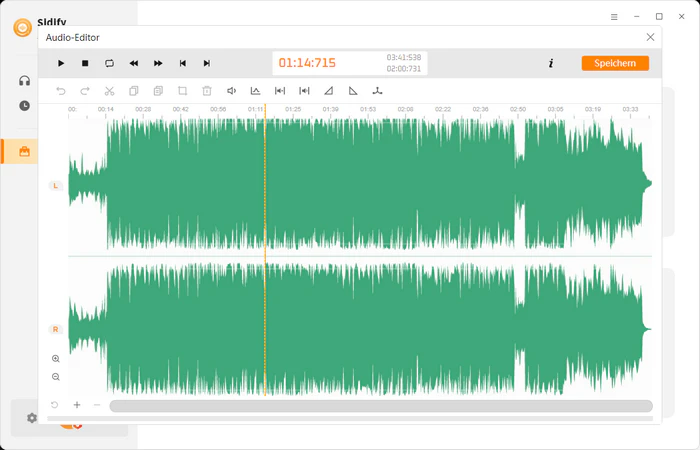Undo the last edit
Image resolution: width=700 pixels, height=450 pixels.
(x=61, y=91)
